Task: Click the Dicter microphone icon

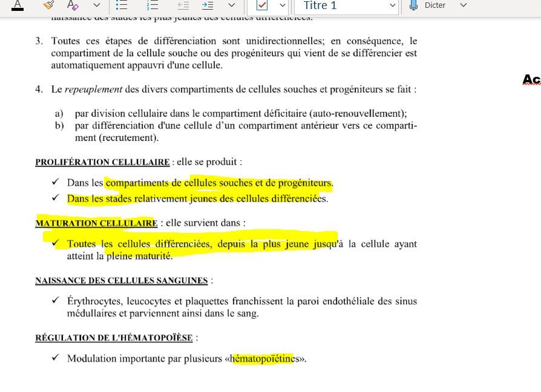Action: point(413,5)
